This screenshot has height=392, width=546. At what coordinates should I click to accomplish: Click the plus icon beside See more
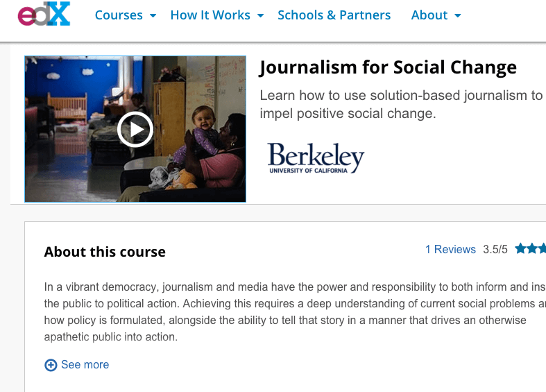(51, 365)
